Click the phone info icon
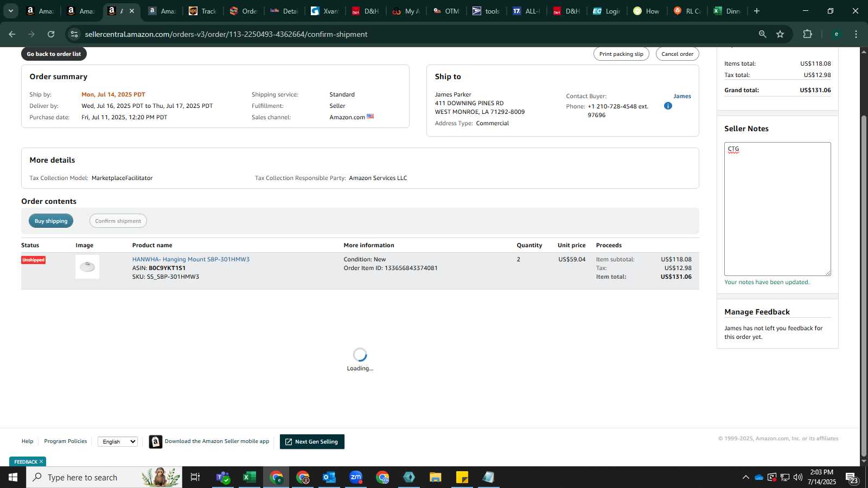 (668, 106)
